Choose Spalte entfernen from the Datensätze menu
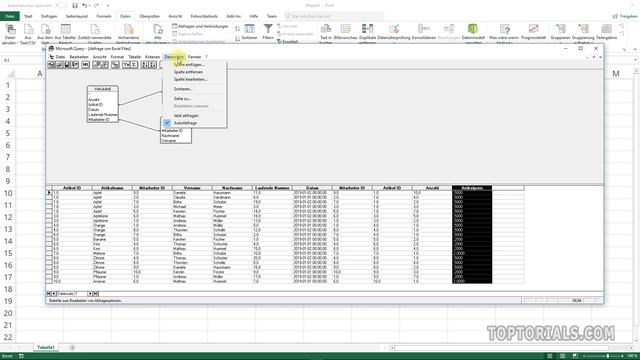This screenshot has width=640, height=360. [x=188, y=72]
